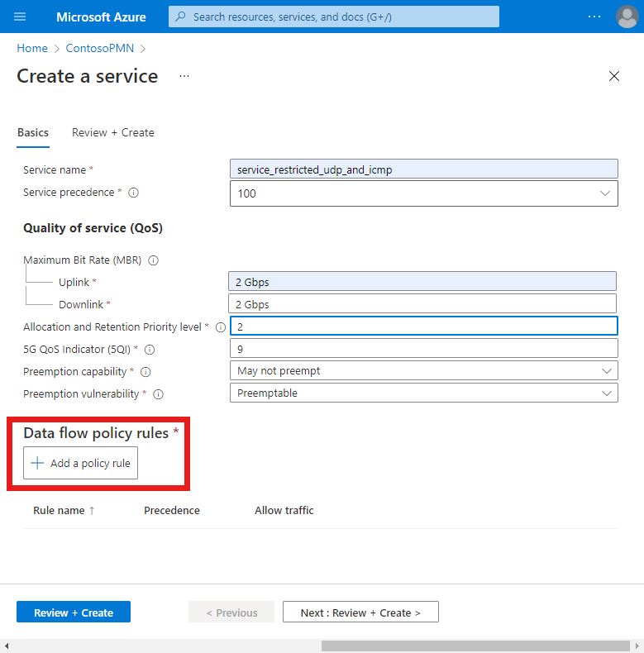Click the left scroll arrow
644x653 pixels.
click(7, 646)
